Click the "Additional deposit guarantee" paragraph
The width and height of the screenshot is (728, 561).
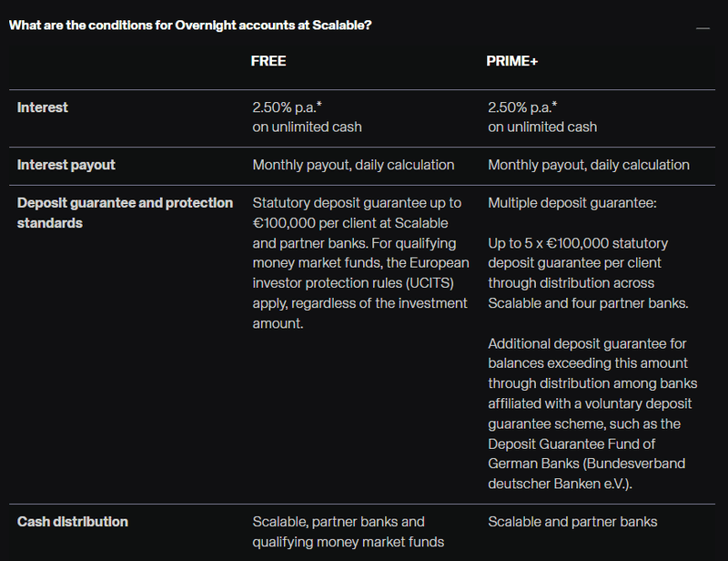[x=591, y=413]
